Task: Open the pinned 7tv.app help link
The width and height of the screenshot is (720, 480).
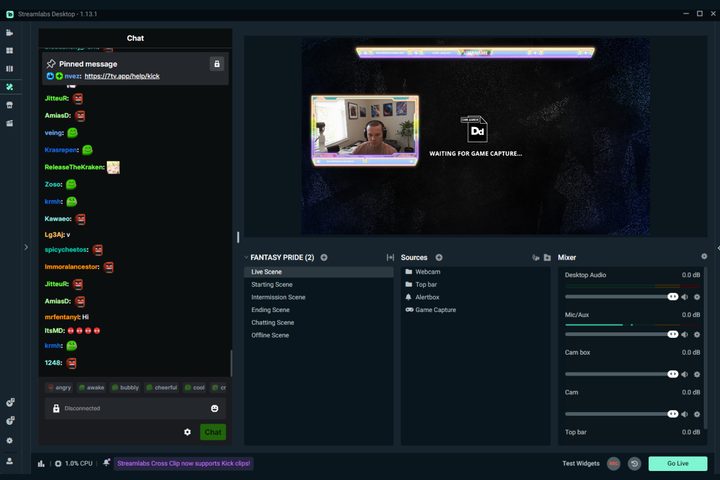Action: pyautogui.click(x=124, y=76)
